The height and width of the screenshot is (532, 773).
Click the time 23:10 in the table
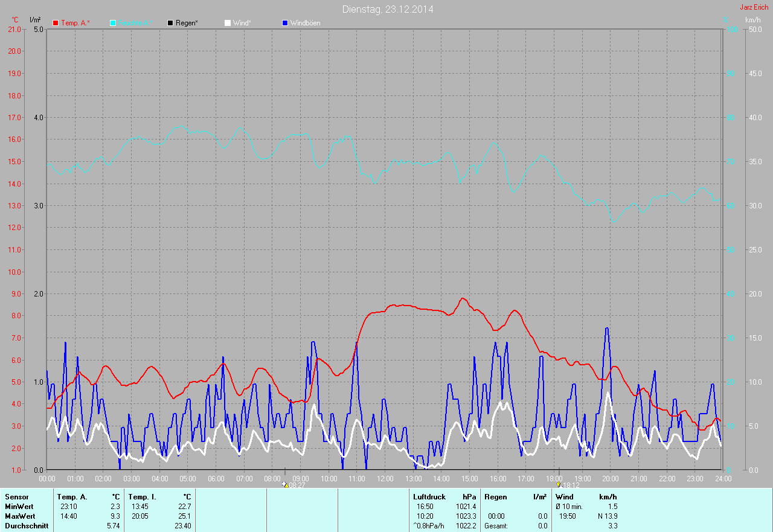point(69,506)
